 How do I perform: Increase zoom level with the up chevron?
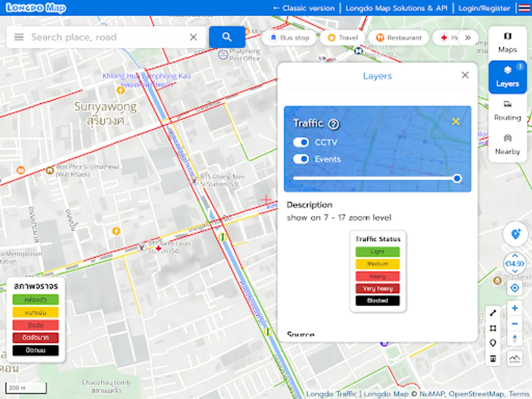coord(515,256)
